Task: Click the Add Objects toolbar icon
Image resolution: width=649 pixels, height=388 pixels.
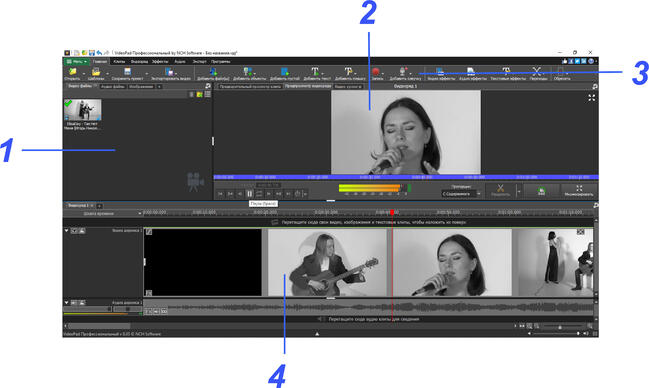Action: point(249,72)
